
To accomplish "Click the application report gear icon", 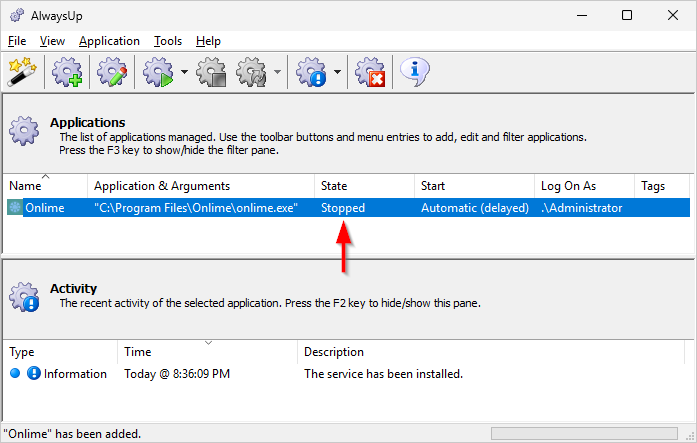I will 311,72.
